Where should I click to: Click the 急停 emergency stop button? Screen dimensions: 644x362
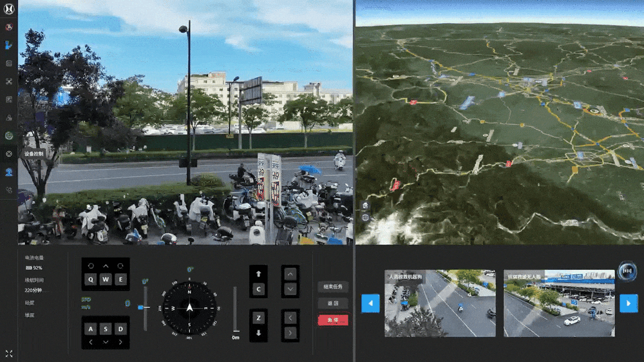tap(332, 319)
